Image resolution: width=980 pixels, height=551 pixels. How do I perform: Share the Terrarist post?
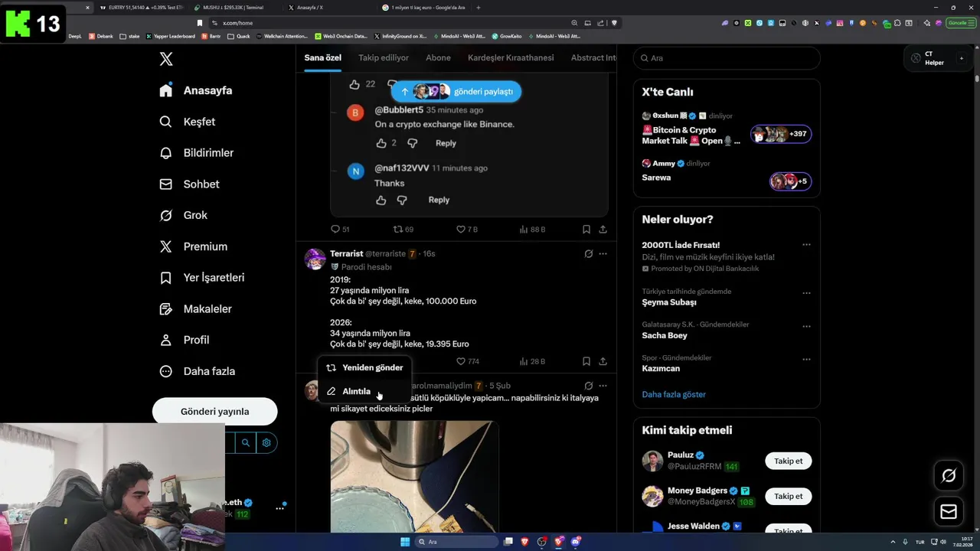pos(603,361)
